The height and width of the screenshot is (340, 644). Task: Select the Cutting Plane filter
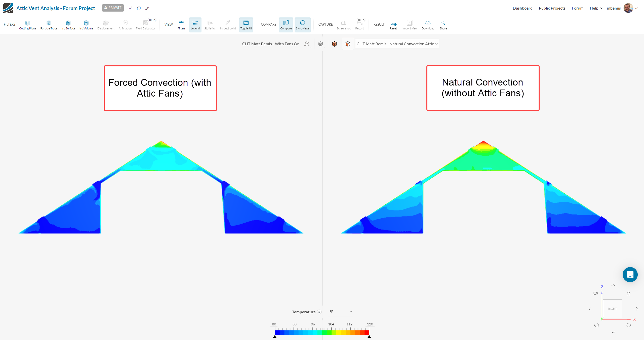(x=27, y=25)
